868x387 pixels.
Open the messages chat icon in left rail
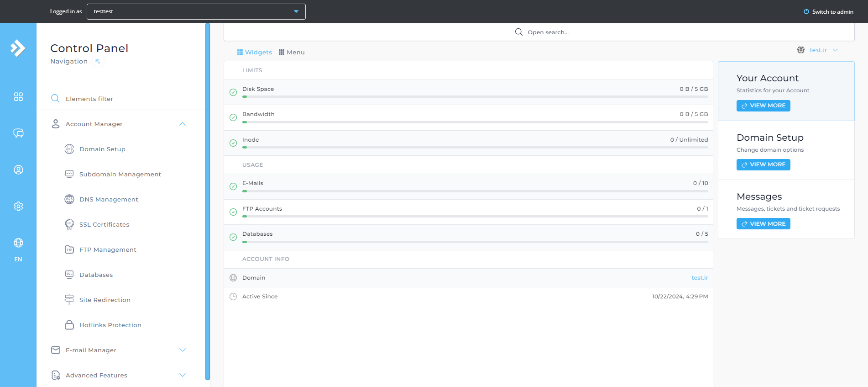pyautogui.click(x=18, y=133)
